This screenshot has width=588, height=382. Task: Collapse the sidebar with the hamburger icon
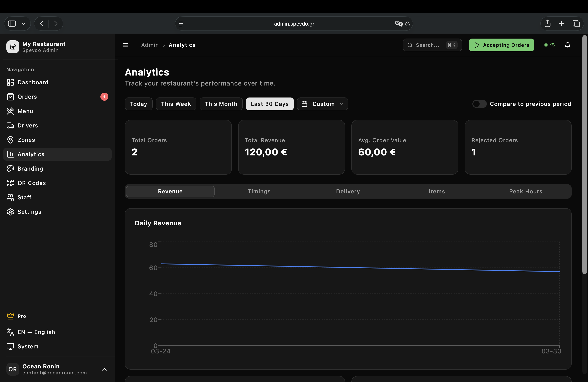coord(126,45)
